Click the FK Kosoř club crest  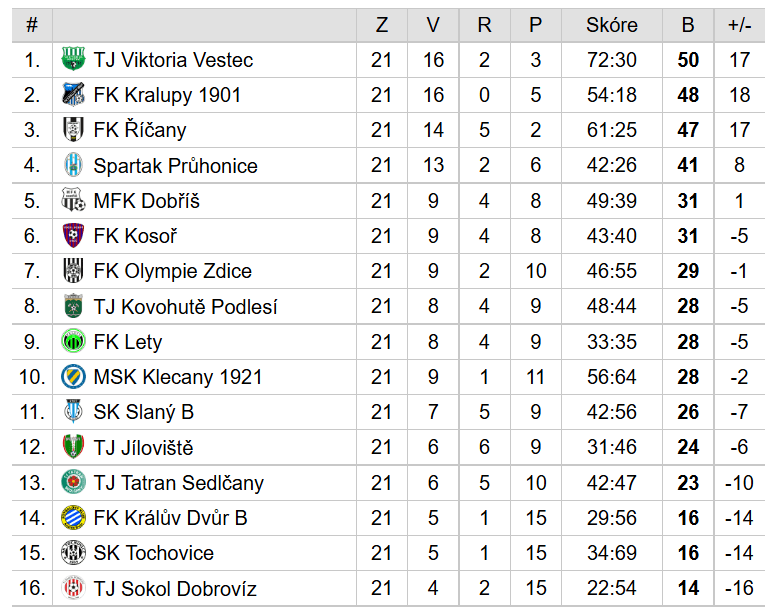tap(74, 236)
